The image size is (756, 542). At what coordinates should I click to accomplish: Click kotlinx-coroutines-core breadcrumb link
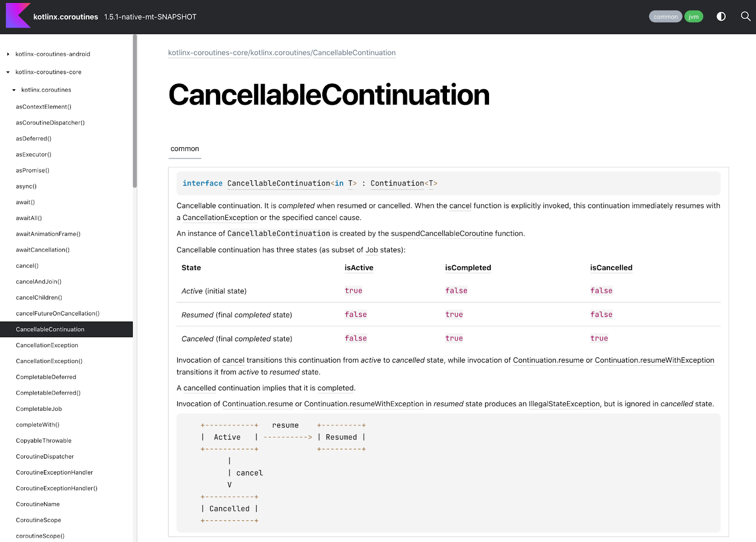[208, 53]
